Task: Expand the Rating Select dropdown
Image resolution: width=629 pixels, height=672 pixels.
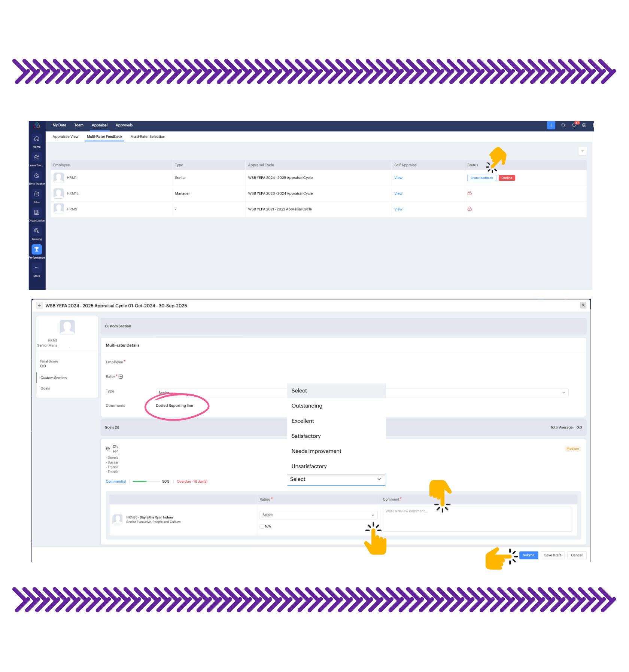Action: click(x=318, y=515)
